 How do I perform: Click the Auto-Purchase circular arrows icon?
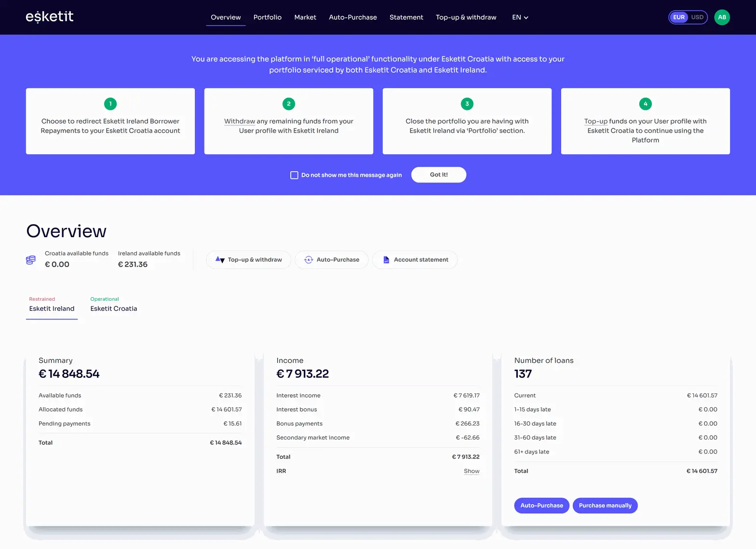(x=309, y=260)
